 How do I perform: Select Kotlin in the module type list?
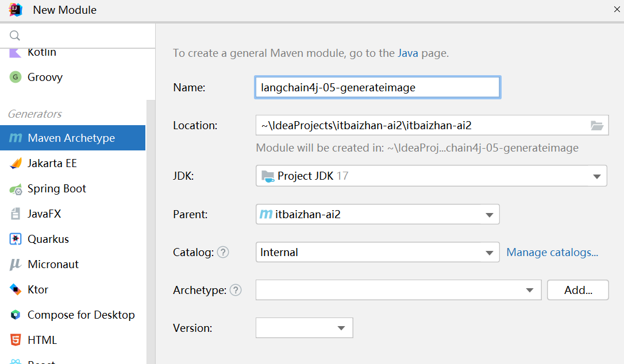(72, 52)
